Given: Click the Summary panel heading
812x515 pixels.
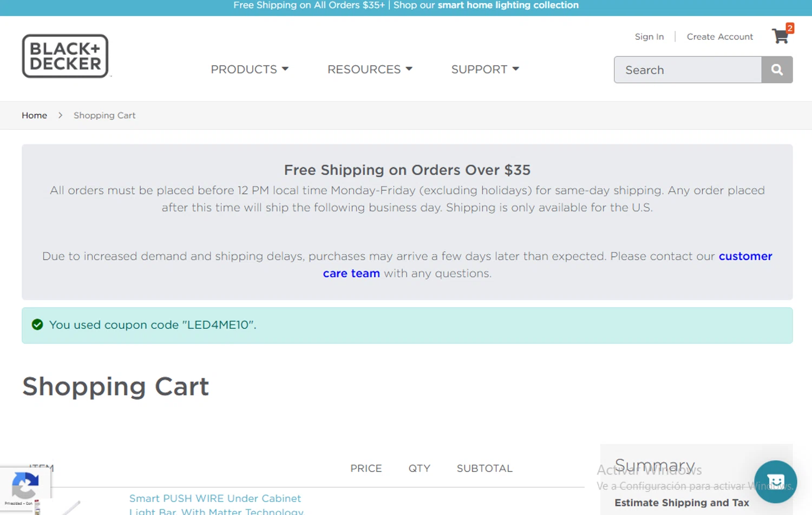Looking at the screenshot, I should (x=654, y=466).
